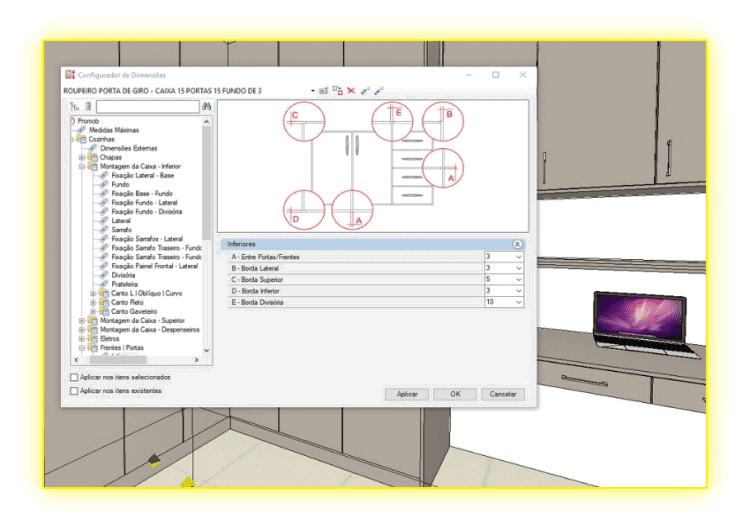This screenshot has width=750, height=530.
Task: Collapse the Inferiores section chevron
Action: 517,244
